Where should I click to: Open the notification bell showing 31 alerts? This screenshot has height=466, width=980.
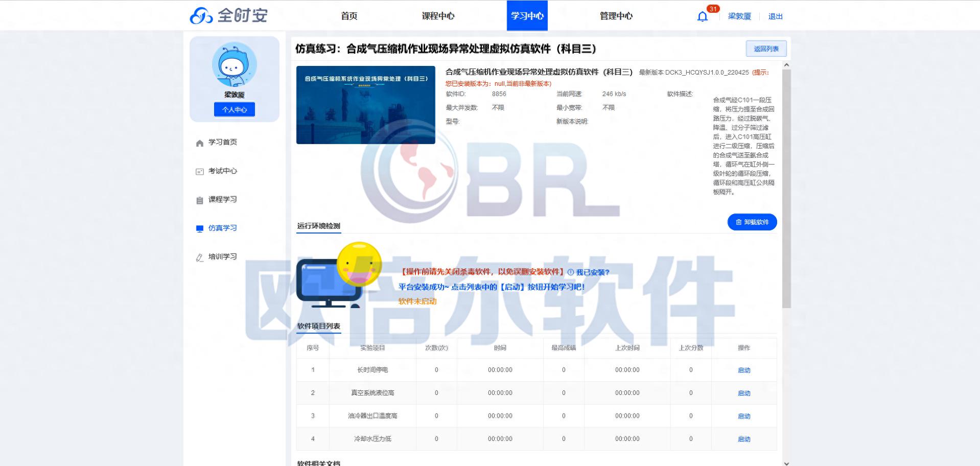click(702, 16)
